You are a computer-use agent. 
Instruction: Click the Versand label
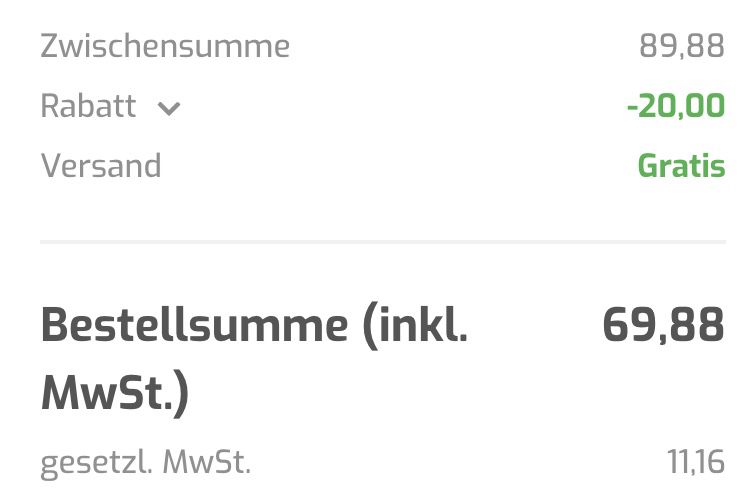click(101, 166)
